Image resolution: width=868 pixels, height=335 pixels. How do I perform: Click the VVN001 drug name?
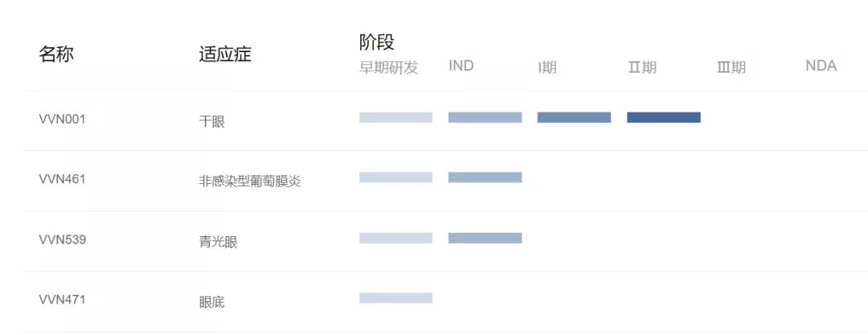pyautogui.click(x=62, y=119)
